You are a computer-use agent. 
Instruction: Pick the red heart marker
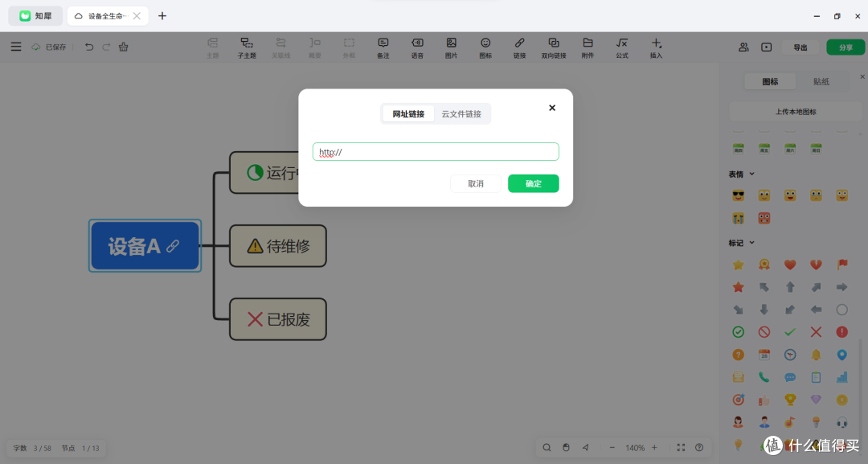[x=790, y=265]
